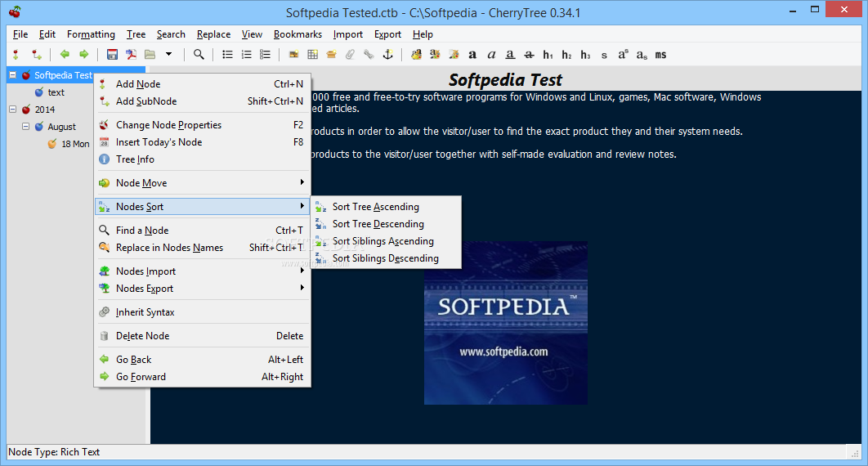This screenshot has height=466, width=868.
Task: Select Find a Node entry
Action: click(x=203, y=231)
